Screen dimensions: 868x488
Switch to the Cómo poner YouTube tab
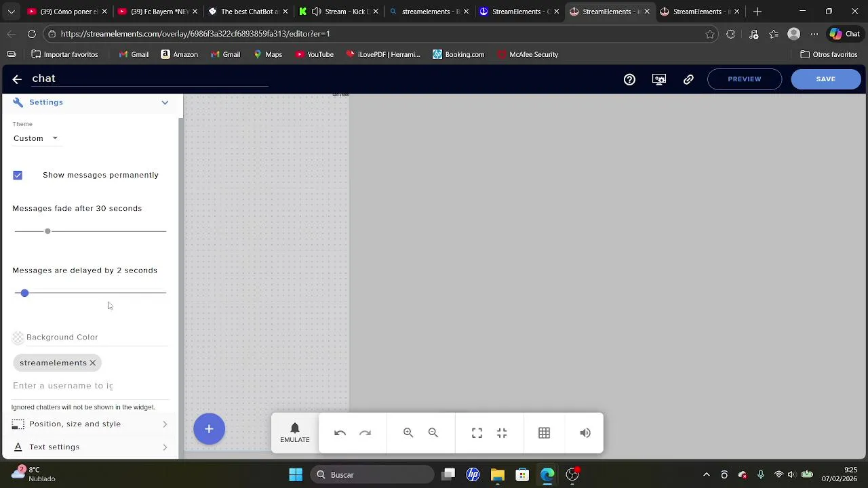[x=68, y=12]
